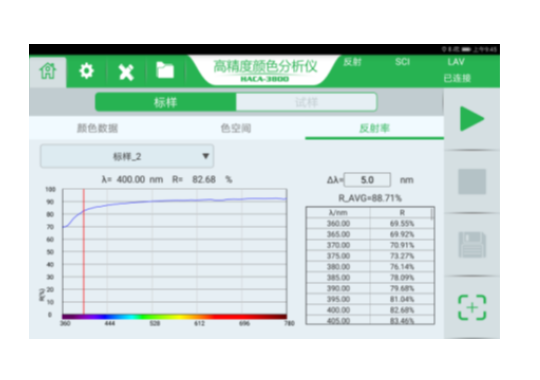Open the 颜色数据 tab
Image resolution: width=540 pixels, height=380 pixels.
97,128
